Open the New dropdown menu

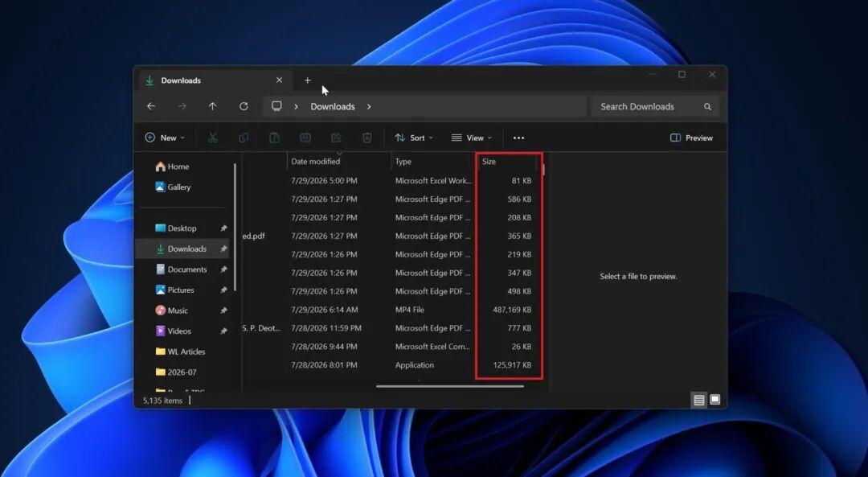[165, 138]
